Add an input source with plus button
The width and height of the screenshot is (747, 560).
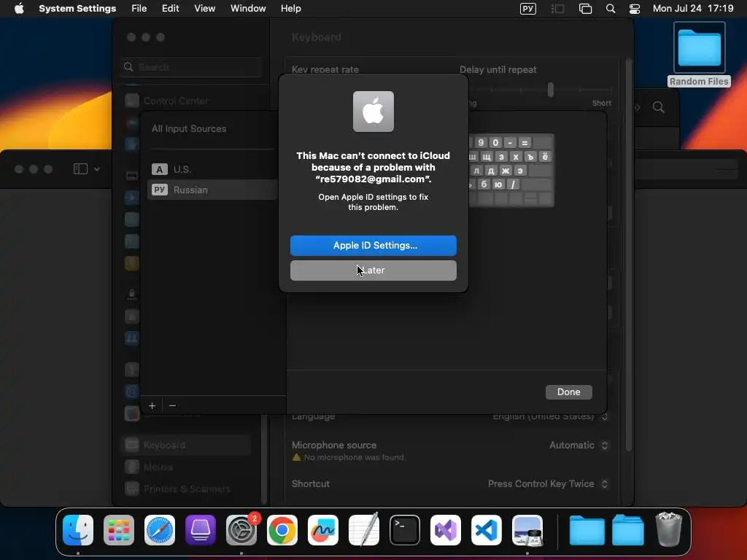click(152, 405)
